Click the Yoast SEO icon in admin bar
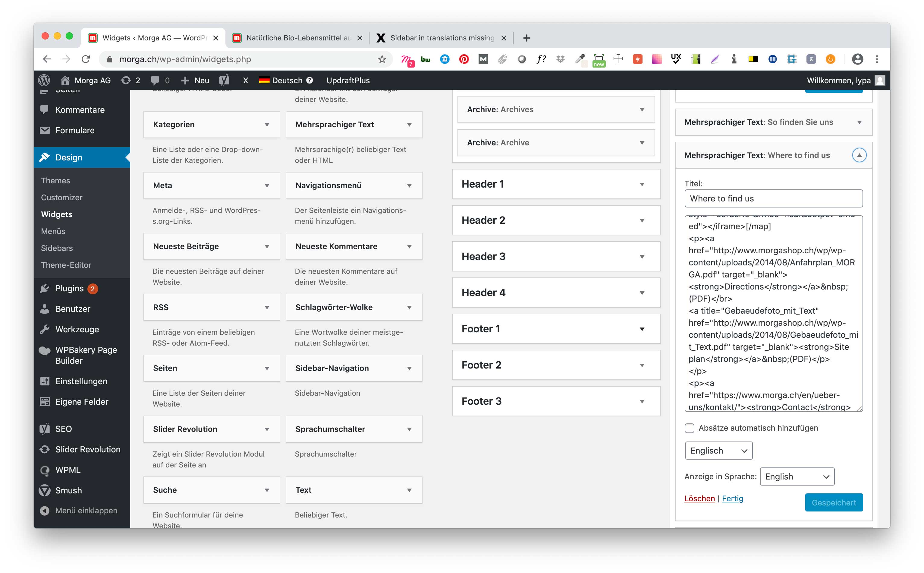 click(224, 80)
